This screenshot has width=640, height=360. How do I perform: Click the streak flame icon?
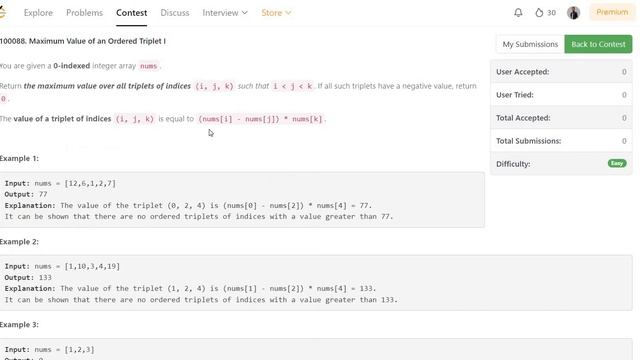point(539,13)
